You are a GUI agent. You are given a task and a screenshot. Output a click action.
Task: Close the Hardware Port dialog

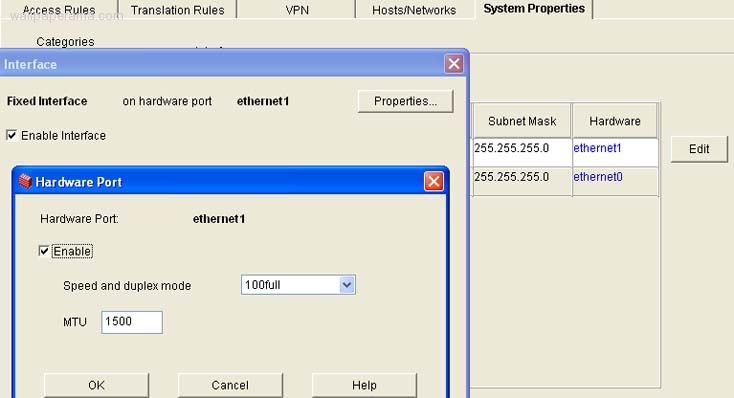point(433,181)
